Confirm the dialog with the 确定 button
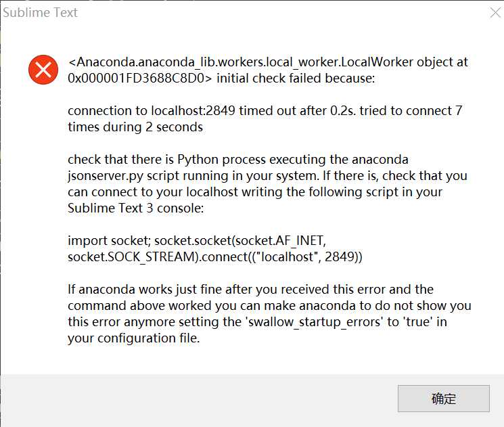 pyautogui.click(x=444, y=399)
